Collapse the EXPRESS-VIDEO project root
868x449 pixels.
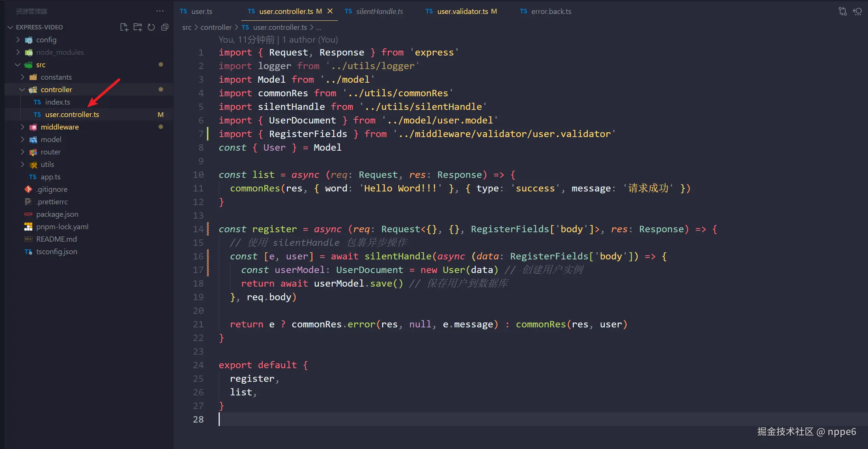pos(39,27)
